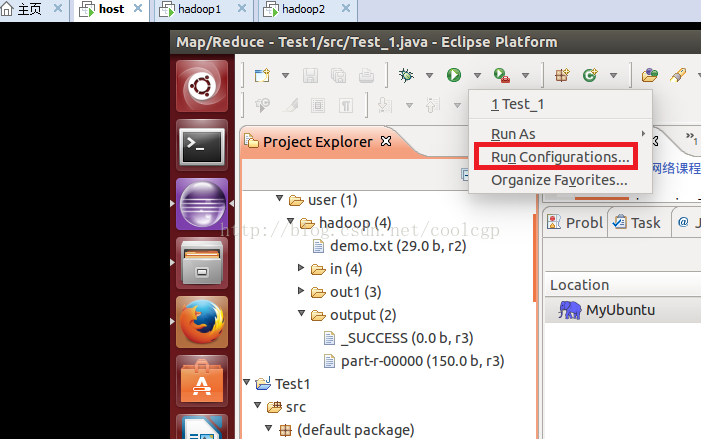Image resolution: width=701 pixels, height=439 pixels.
Task: Click the Open Type icon
Action: click(650, 75)
